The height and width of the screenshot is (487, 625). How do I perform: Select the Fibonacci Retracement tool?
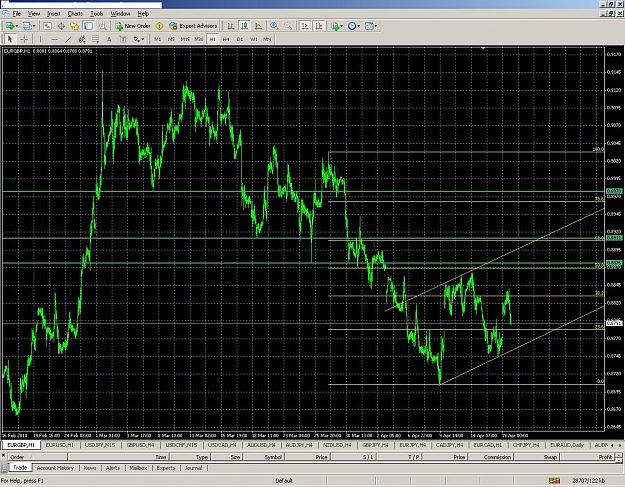tap(95, 39)
